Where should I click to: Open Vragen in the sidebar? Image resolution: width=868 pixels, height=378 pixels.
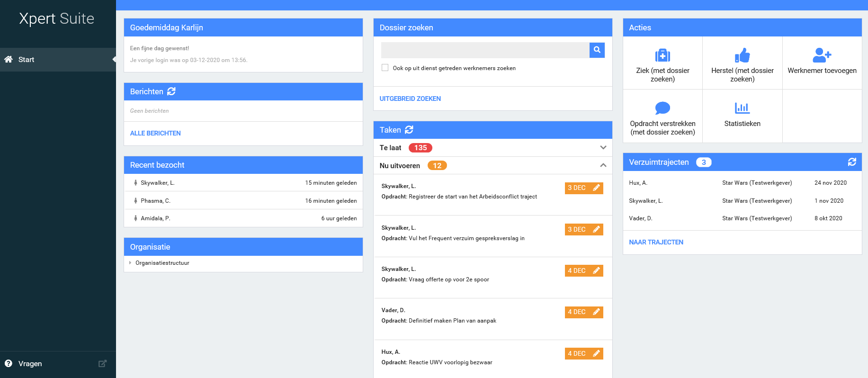[x=30, y=364]
